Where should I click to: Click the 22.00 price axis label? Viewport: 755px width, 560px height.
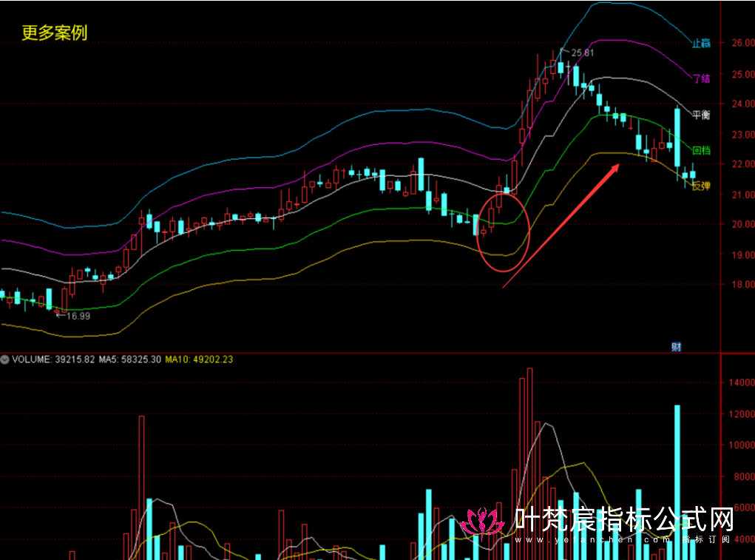click(x=743, y=163)
